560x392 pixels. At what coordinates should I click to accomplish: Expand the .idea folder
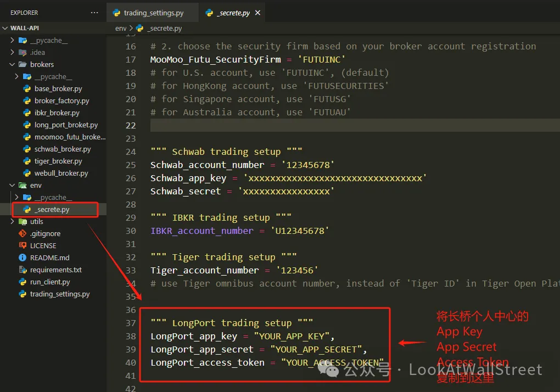(x=13, y=53)
